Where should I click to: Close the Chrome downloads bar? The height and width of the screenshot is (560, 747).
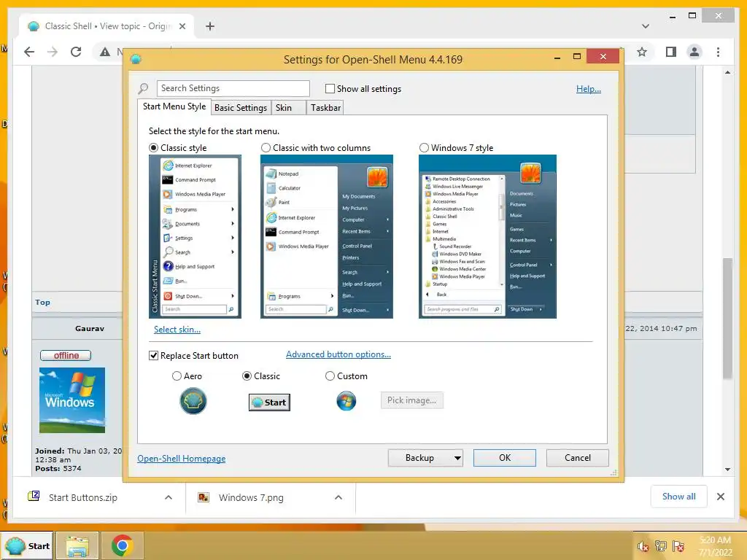coord(721,497)
